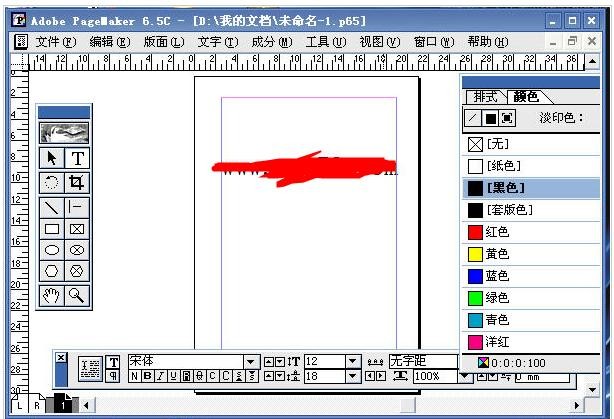
Task: Switch control palette to character view
Action: point(114,362)
